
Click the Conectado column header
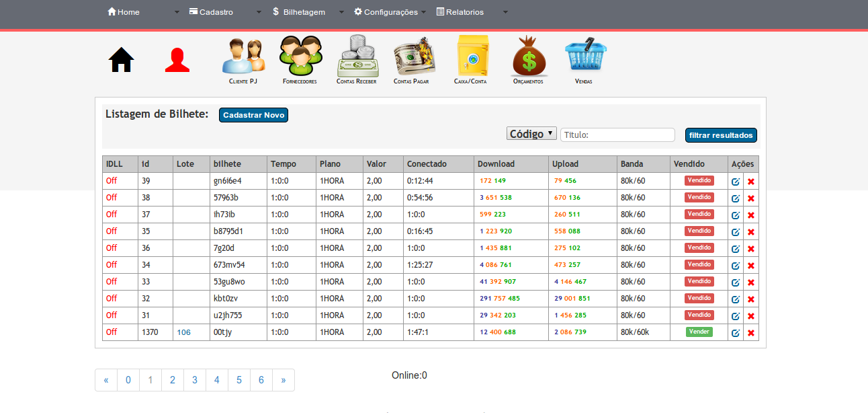[439, 164]
